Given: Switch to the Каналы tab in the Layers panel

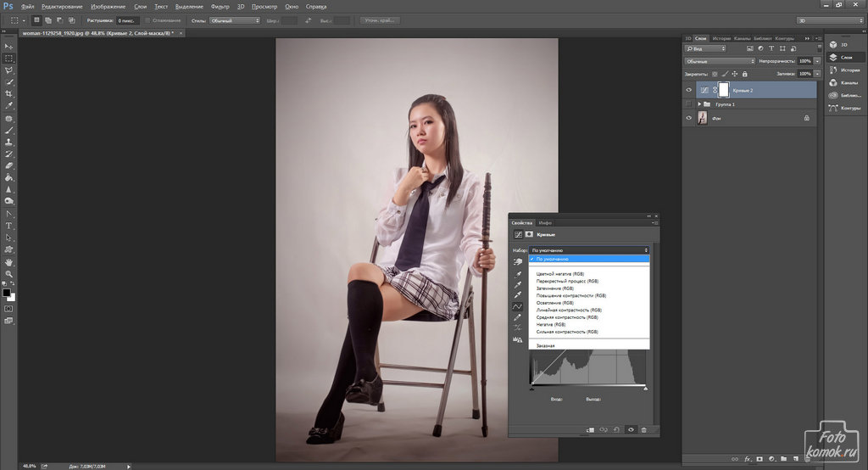Looking at the screenshot, I should click(x=742, y=38).
